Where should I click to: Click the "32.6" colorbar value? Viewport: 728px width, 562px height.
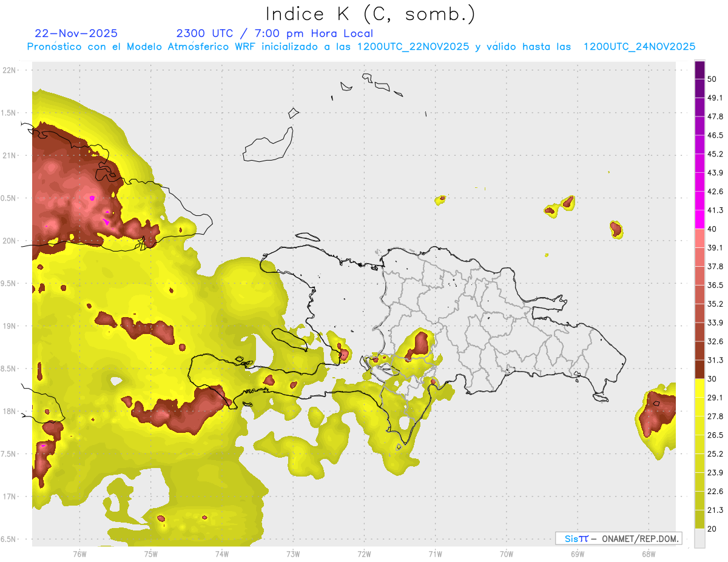point(715,341)
